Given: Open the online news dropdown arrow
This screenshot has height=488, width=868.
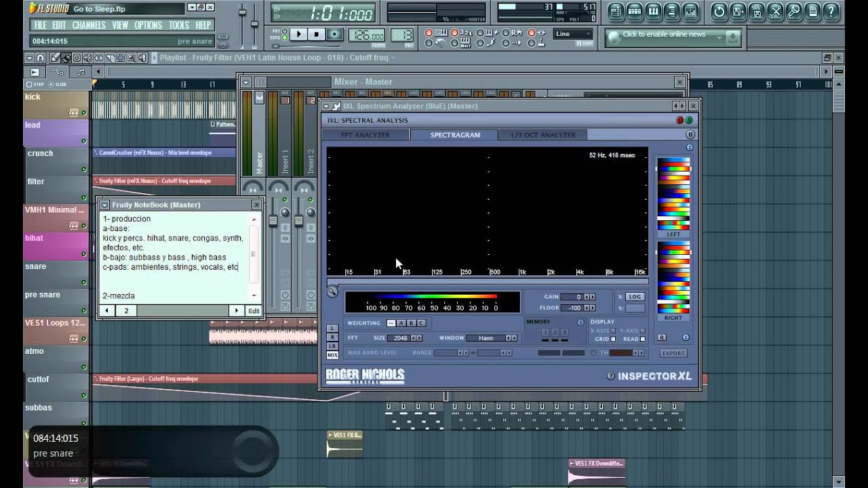Looking at the screenshot, I should pyautogui.click(x=719, y=39).
